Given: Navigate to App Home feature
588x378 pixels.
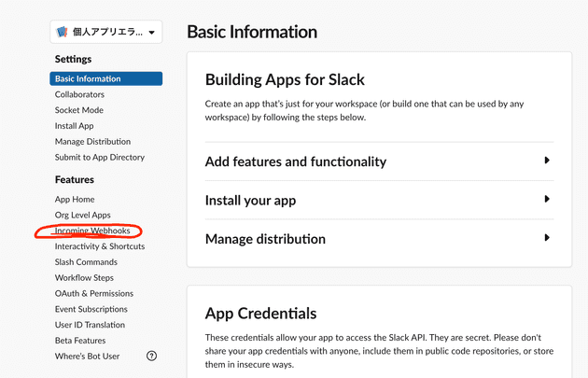Looking at the screenshot, I should pos(75,200).
